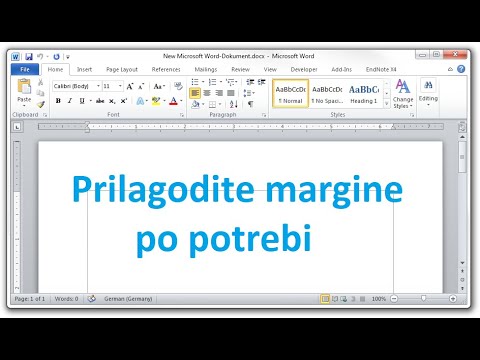
Task: Apply the Normal style
Action: pos(291,94)
